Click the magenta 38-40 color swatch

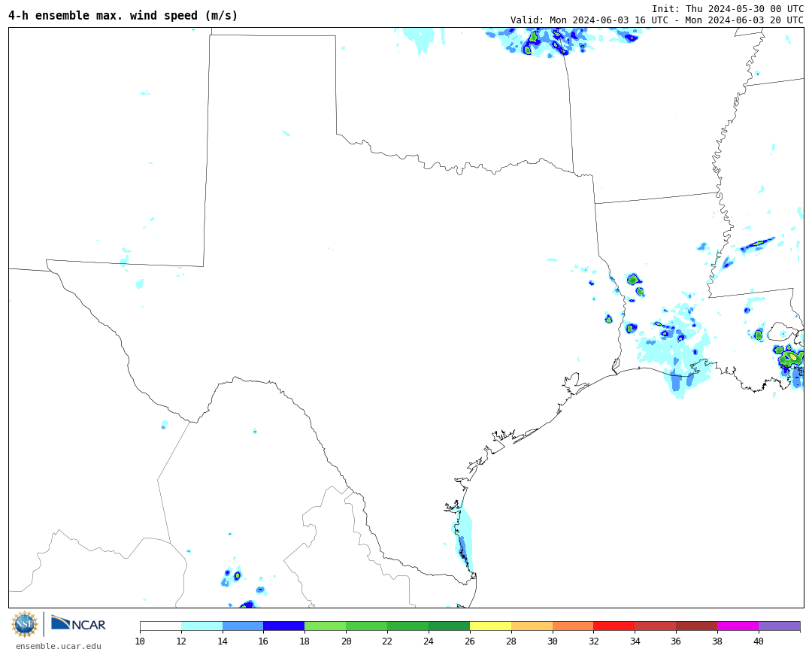pyautogui.click(x=738, y=626)
